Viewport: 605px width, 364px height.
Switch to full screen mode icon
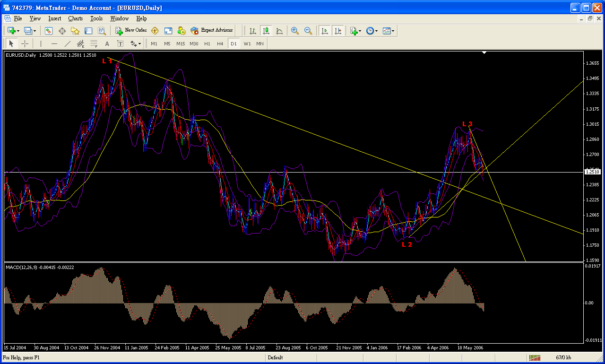click(x=168, y=31)
